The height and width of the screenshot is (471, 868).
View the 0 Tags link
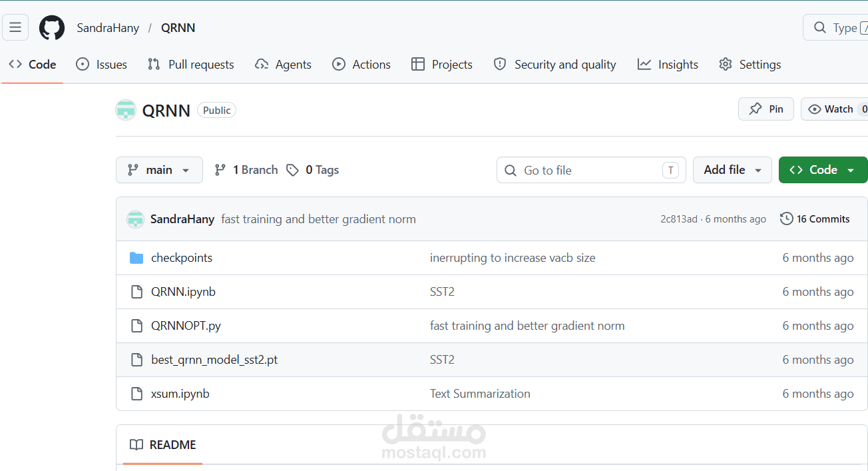pyautogui.click(x=312, y=170)
